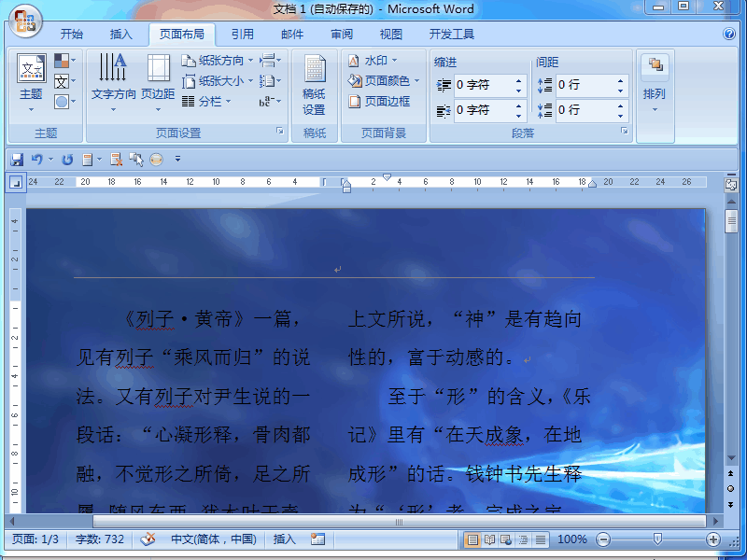The width and height of the screenshot is (747, 560).
Task: Toggle 插入 insert/overtype mode
Action: 285,539
